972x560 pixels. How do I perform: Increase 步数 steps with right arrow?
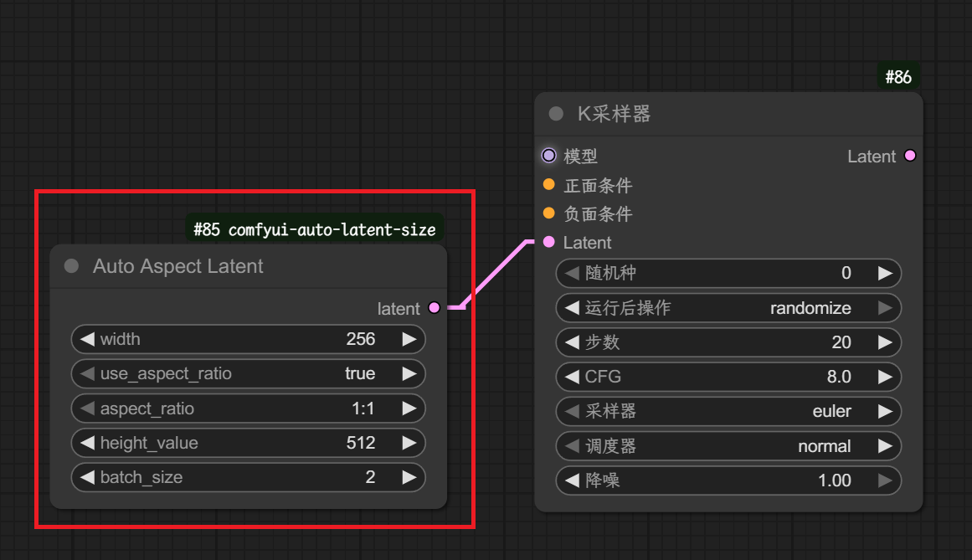point(885,342)
